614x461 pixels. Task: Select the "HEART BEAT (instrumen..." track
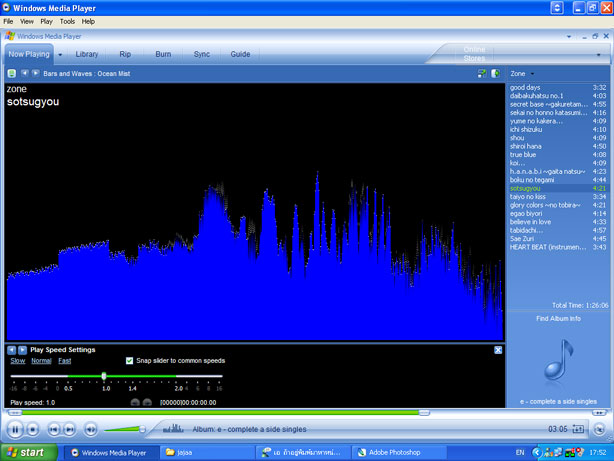coord(558,247)
